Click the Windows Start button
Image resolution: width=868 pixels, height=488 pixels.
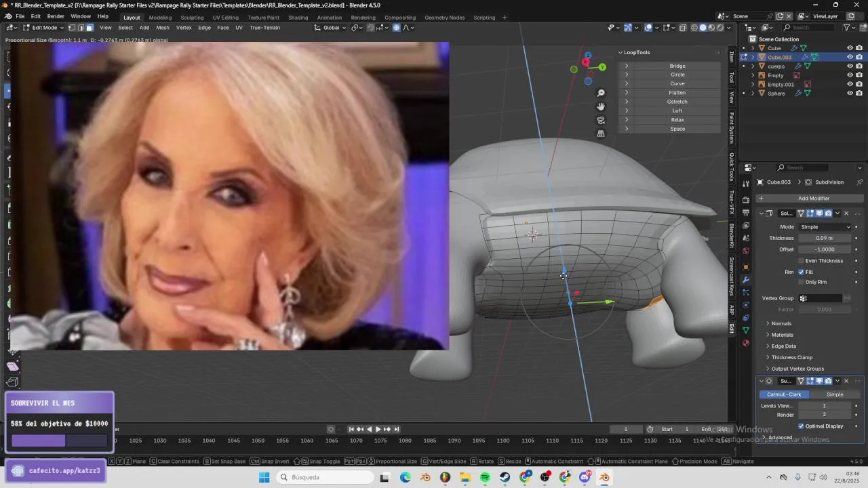point(264,477)
